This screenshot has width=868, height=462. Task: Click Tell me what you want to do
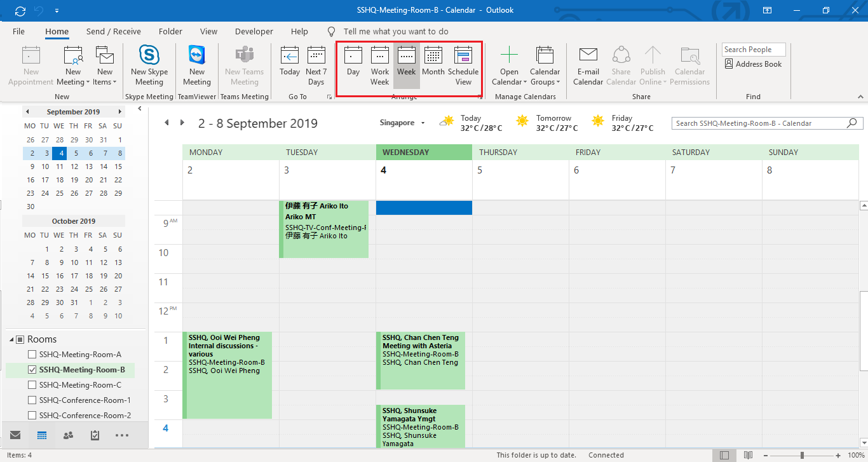pyautogui.click(x=396, y=31)
